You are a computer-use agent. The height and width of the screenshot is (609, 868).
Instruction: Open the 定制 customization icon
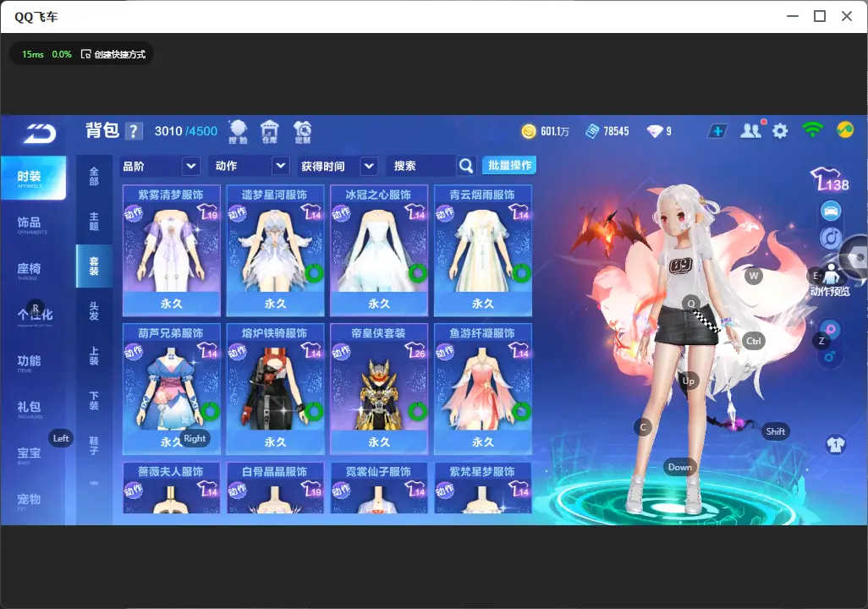pyautogui.click(x=302, y=132)
